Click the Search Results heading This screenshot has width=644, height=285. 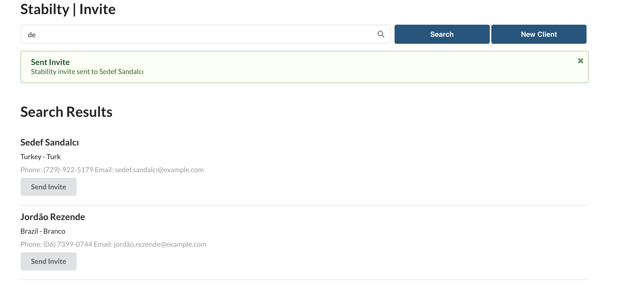pyautogui.click(x=66, y=112)
